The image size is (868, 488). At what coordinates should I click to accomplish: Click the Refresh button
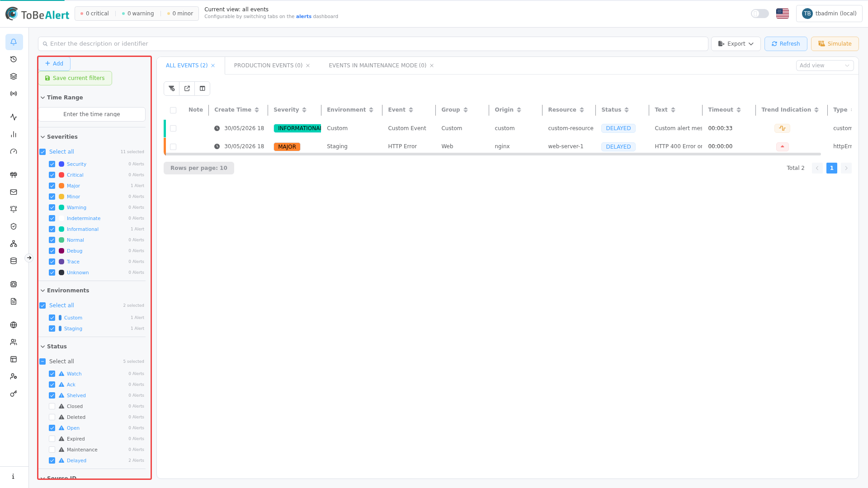(x=786, y=44)
